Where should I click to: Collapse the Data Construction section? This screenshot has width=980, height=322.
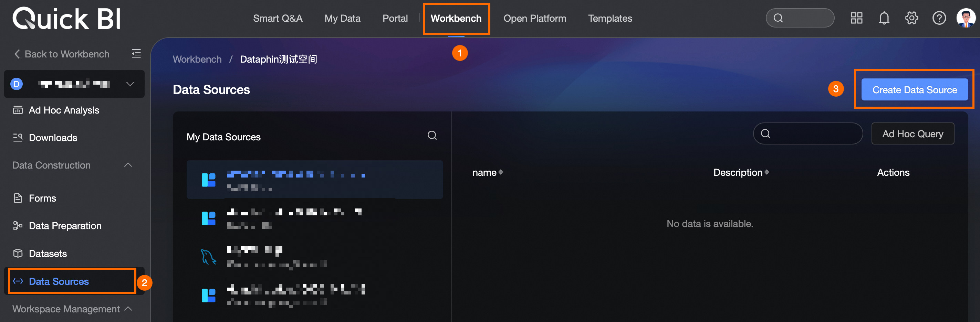click(x=128, y=165)
